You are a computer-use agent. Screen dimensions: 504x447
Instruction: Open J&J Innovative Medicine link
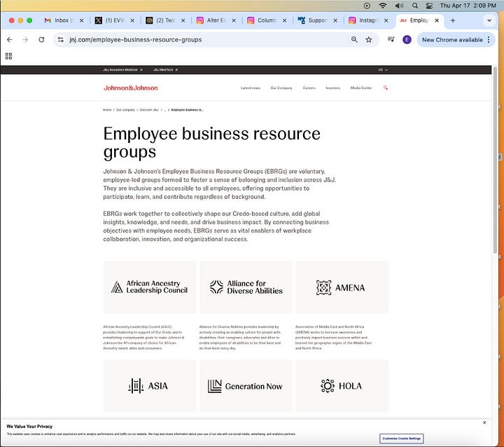tap(122, 70)
